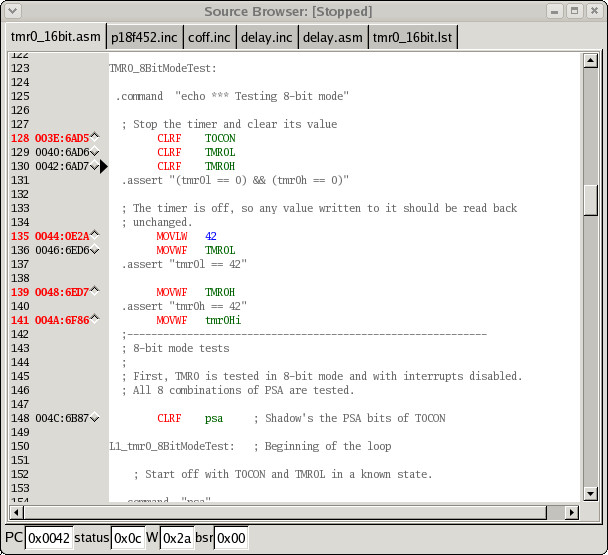Screen dimensions: 608x555
Task: Maximize the Source Browser window
Action: coord(575,11)
